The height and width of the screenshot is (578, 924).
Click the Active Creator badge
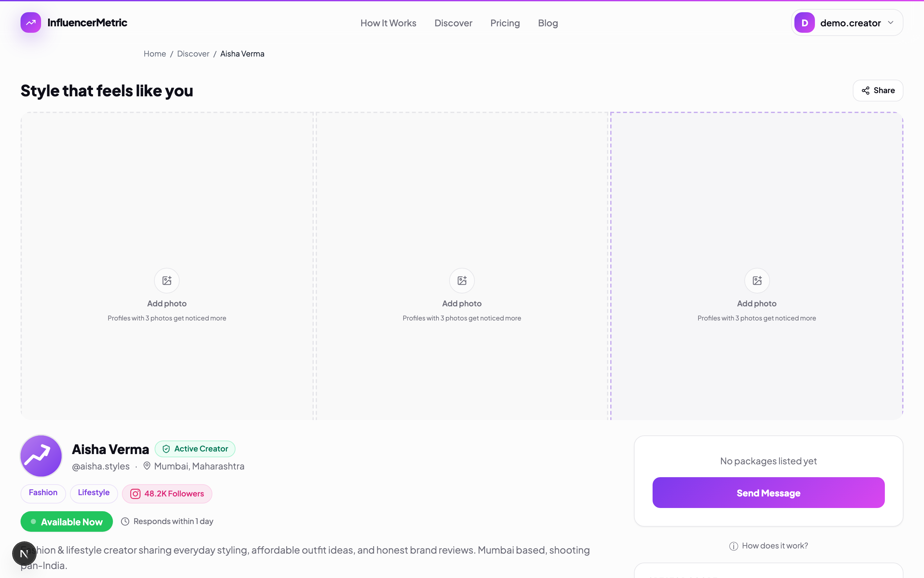click(195, 449)
